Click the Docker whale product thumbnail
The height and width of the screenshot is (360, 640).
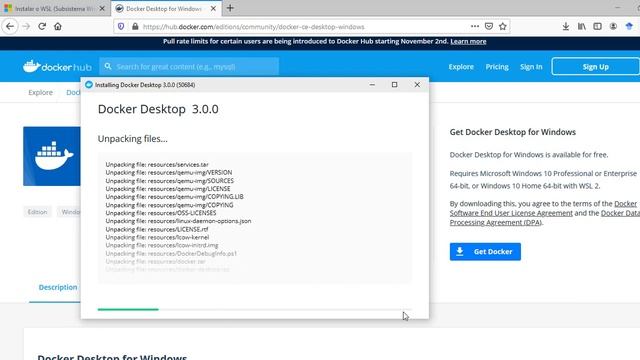pos(52,156)
